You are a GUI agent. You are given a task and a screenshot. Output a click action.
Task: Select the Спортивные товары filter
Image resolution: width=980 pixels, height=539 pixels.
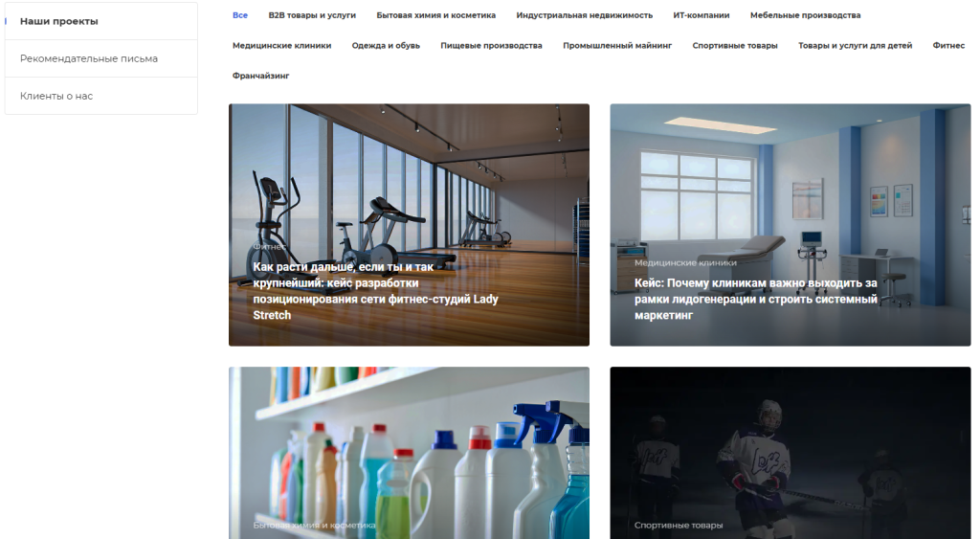coord(734,46)
